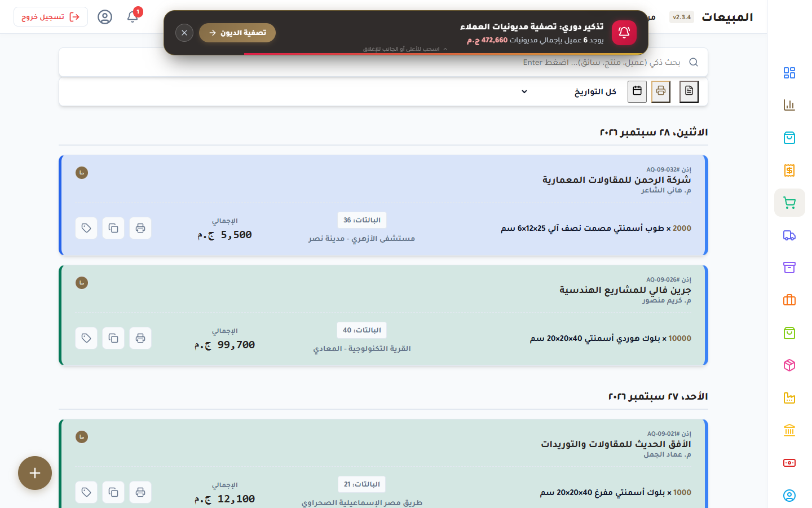Open the dashboard grid icon in sidebar
Image resolution: width=812 pixels, height=508 pixels.
[x=789, y=73]
